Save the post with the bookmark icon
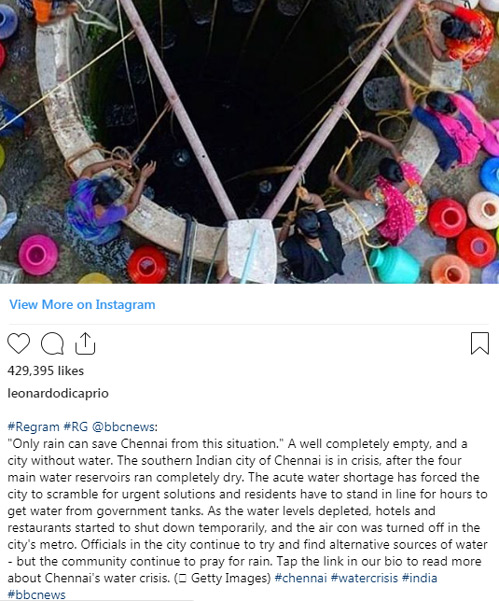The width and height of the screenshot is (499, 601). (480, 343)
